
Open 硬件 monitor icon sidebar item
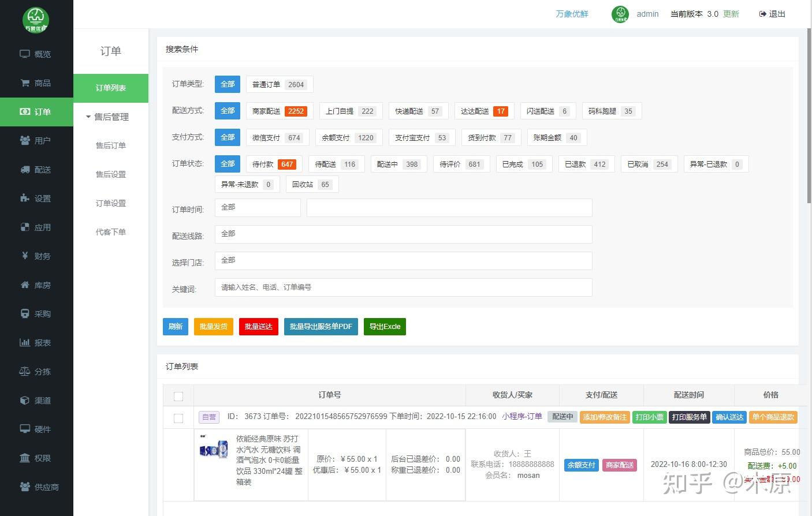(36, 429)
